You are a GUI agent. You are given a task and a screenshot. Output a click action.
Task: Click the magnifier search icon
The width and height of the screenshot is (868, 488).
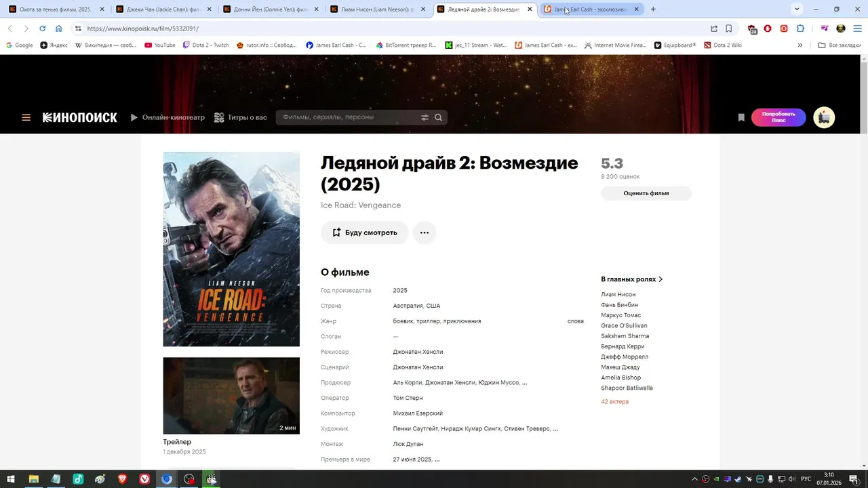point(439,117)
